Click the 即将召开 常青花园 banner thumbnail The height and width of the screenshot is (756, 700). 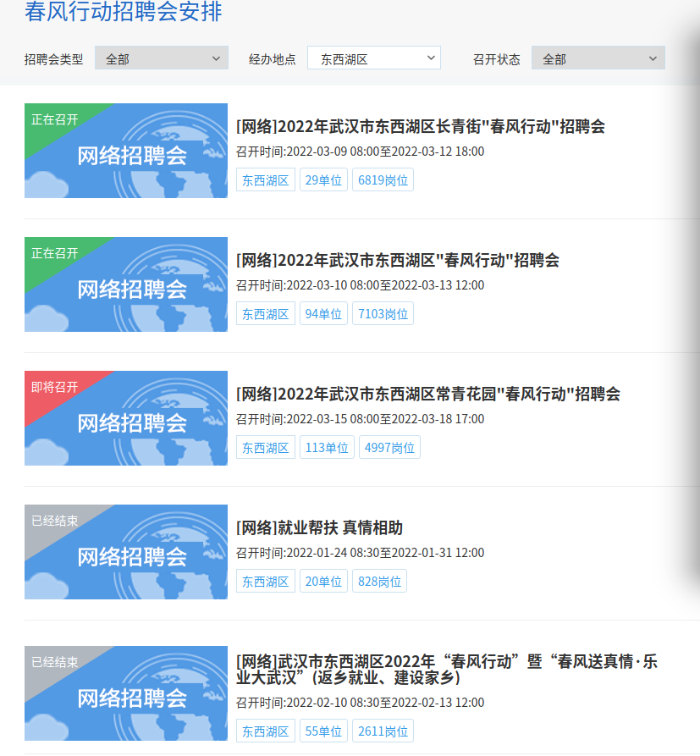(x=126, y=418)
